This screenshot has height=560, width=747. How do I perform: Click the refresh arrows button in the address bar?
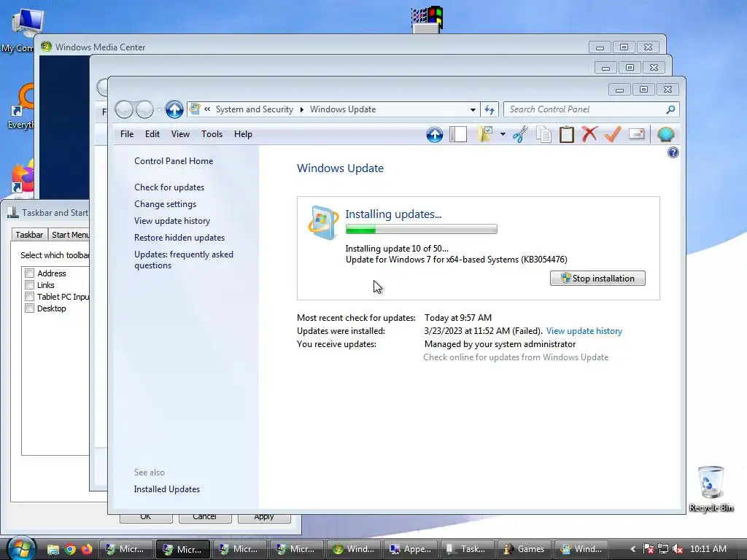click(x=489, y=109)
